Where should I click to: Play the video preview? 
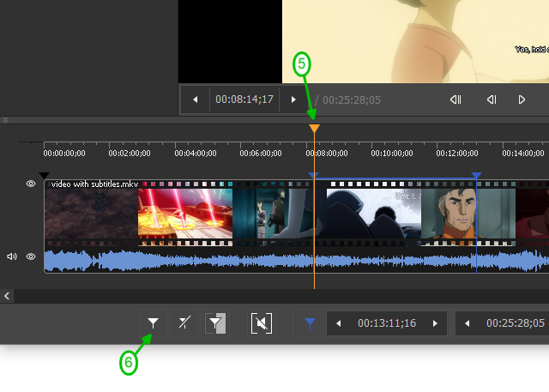click(522, 100)
